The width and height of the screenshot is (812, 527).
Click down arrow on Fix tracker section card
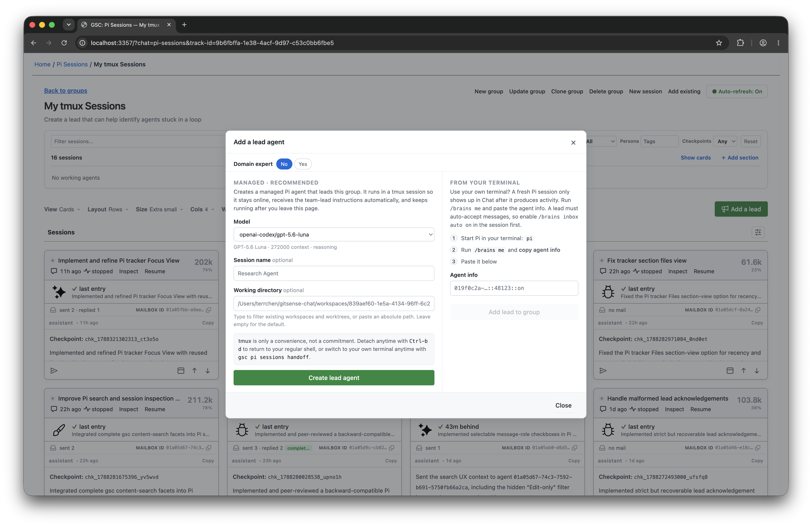tap(756, 371)
